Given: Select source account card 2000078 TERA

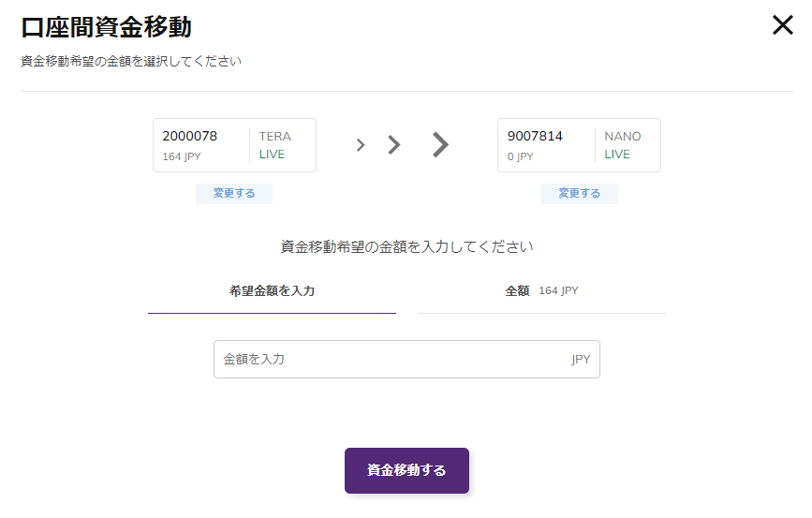Looking at the screenshot, I should click(234, 145).
